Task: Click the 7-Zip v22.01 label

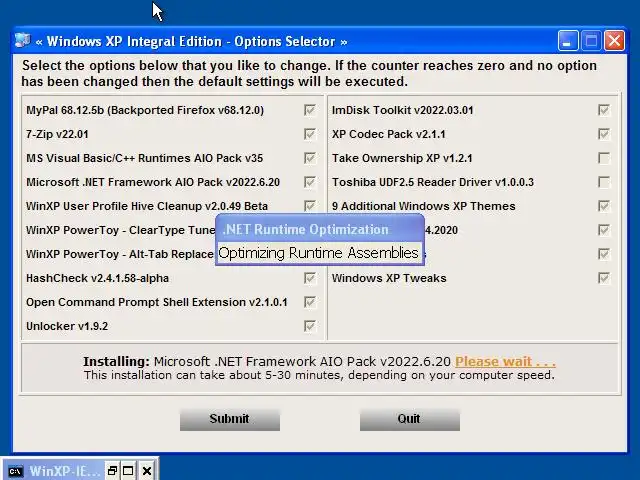Action: (57, 134)
